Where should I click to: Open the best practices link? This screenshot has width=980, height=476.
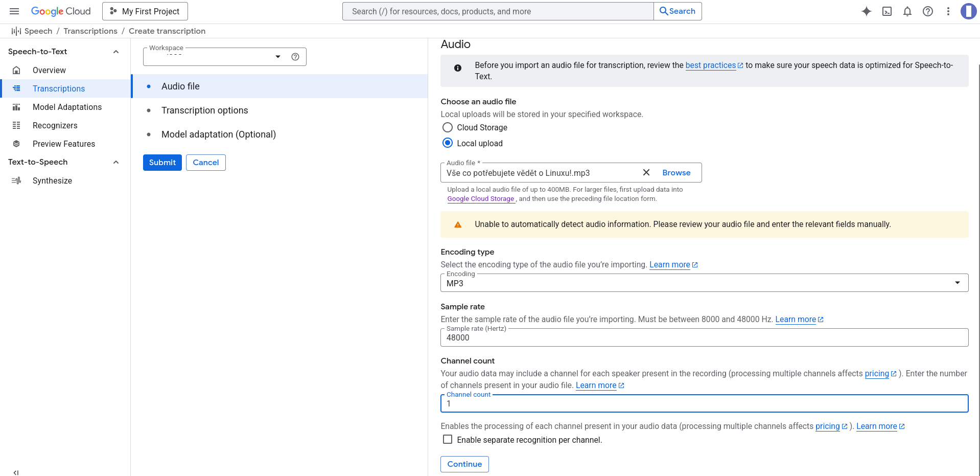coord(710,65)
